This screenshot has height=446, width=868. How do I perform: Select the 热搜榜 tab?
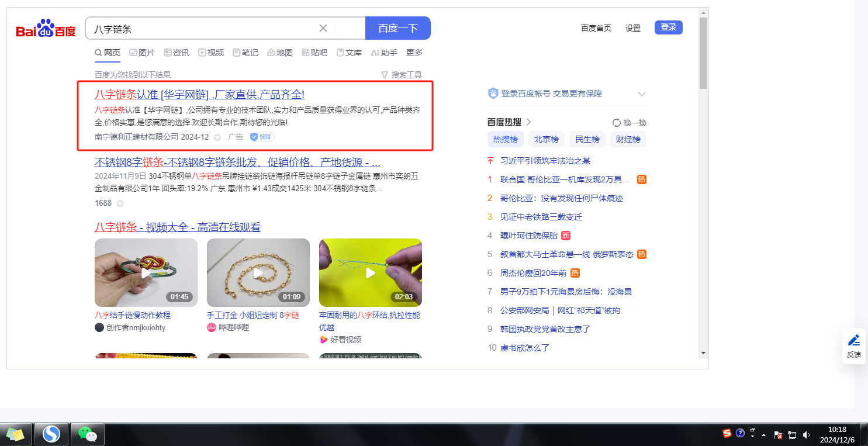click(506, 139)
